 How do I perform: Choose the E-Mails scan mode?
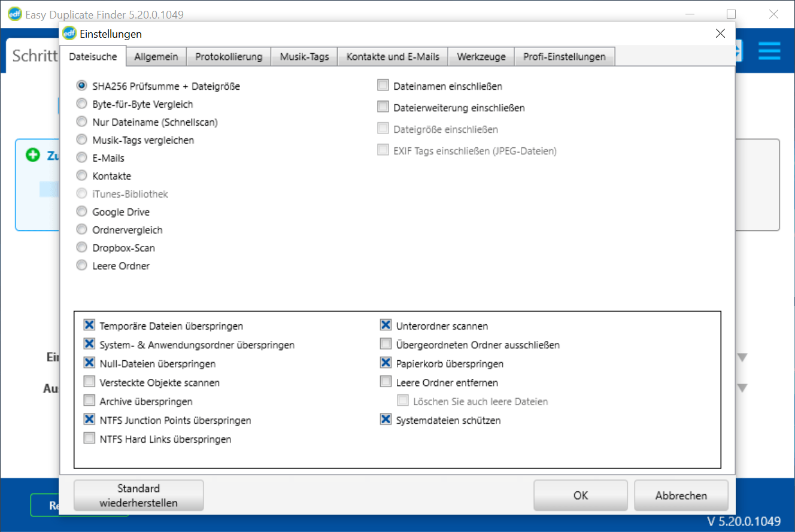(x=82, y=158)
